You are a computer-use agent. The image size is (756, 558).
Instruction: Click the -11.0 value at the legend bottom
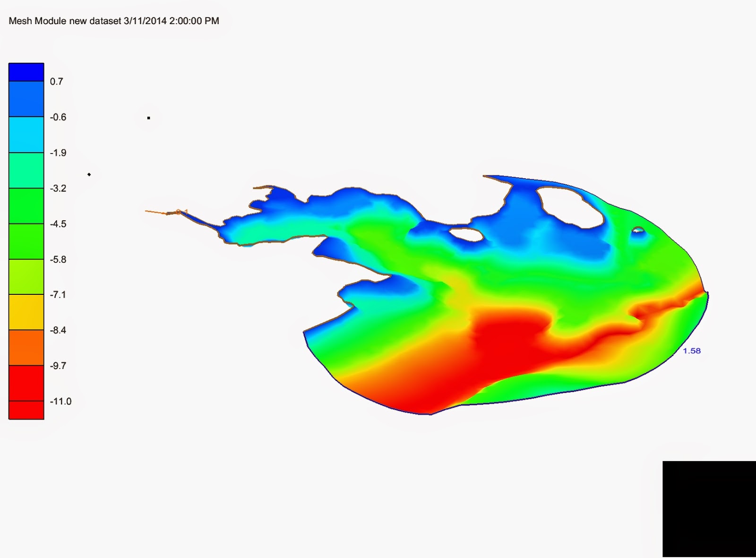click(60, 400)
